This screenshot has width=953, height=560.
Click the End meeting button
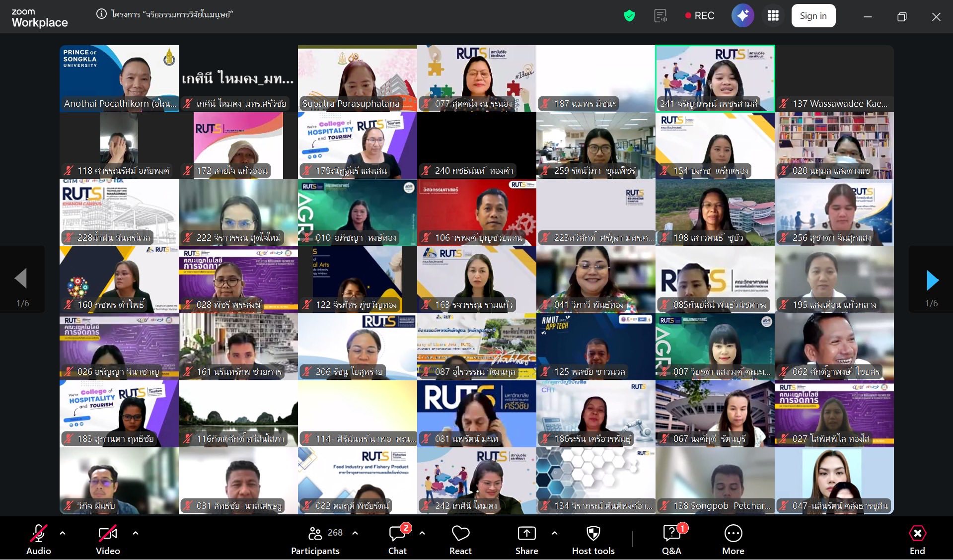(x=917, y=539)
